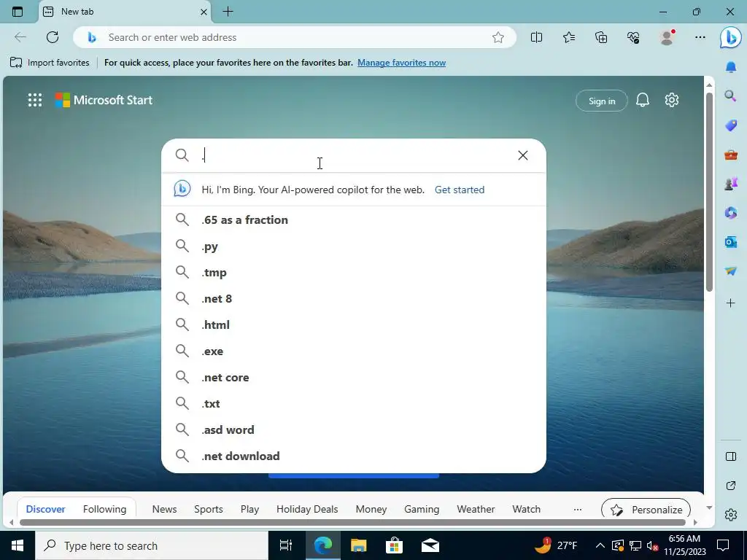The height and width of the screenshot is (560, 747).
Task: Open sidebar settings gear at bottom
Action: [x=731, y=515]
